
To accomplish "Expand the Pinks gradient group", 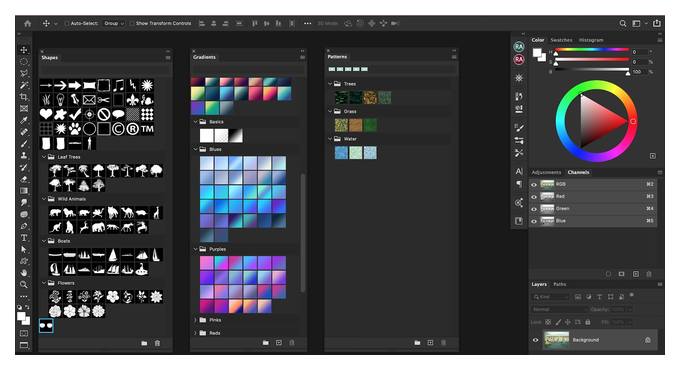I will click(195, 320).
